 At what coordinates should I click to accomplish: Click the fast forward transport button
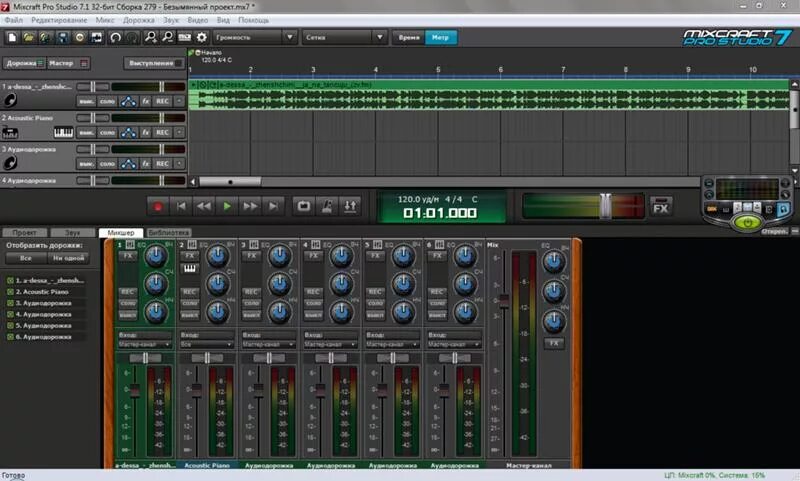tap(250, 207)
